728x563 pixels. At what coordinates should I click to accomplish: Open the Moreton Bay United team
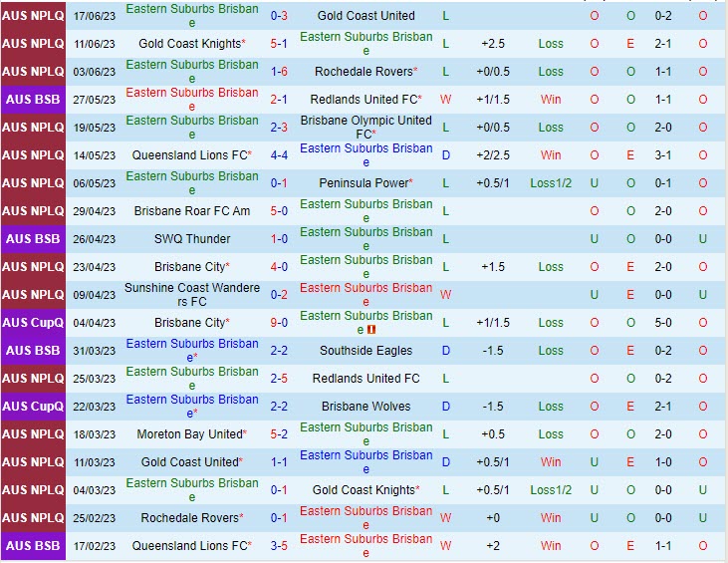click(192, 433)
